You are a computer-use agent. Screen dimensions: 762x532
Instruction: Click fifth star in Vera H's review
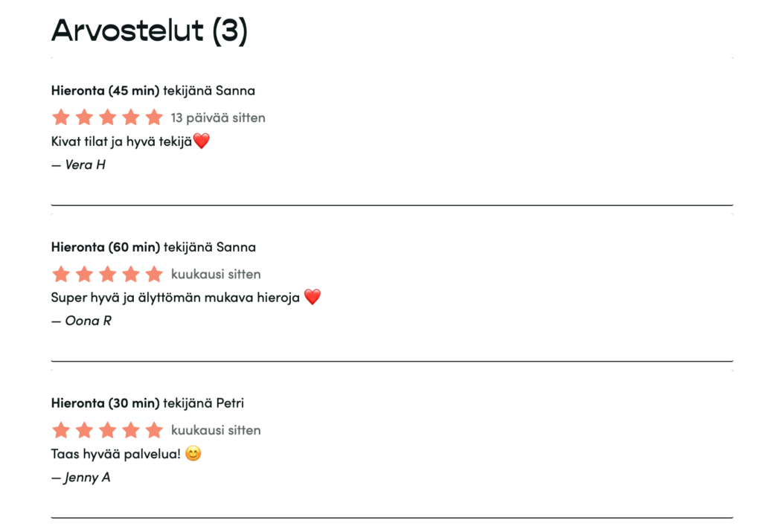pos(154,118)
